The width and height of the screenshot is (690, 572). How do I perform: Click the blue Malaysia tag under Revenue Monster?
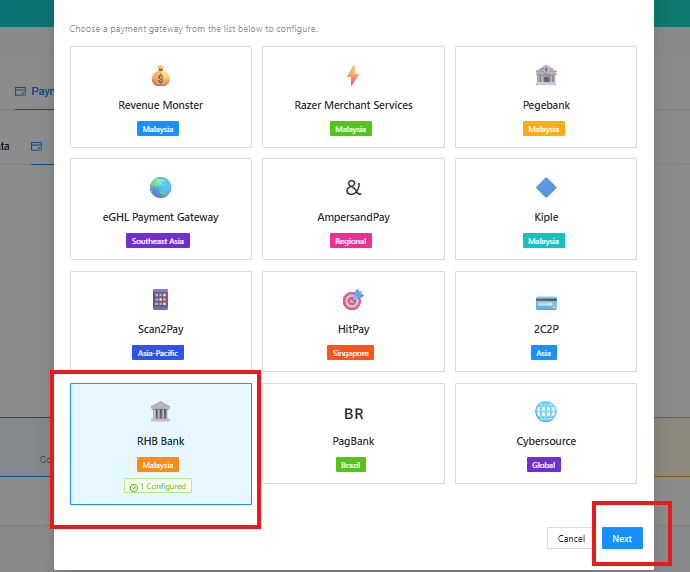(158, 129)
